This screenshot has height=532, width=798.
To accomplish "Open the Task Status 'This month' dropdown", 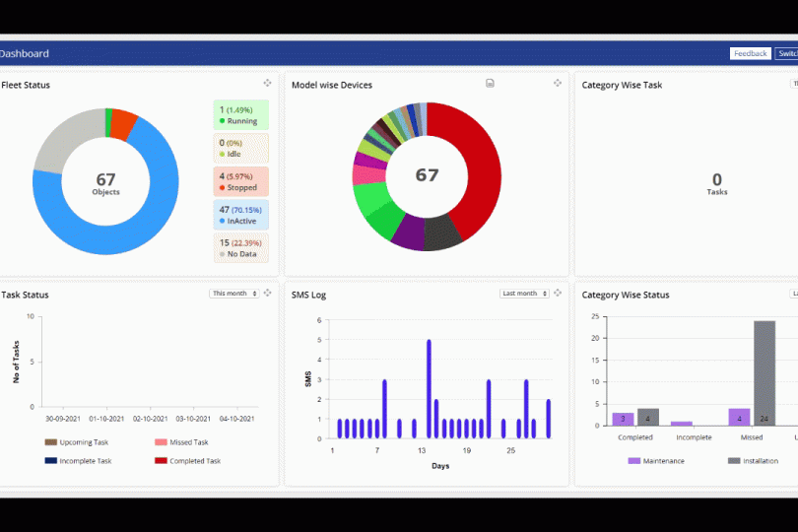I will tap(233, 294).
